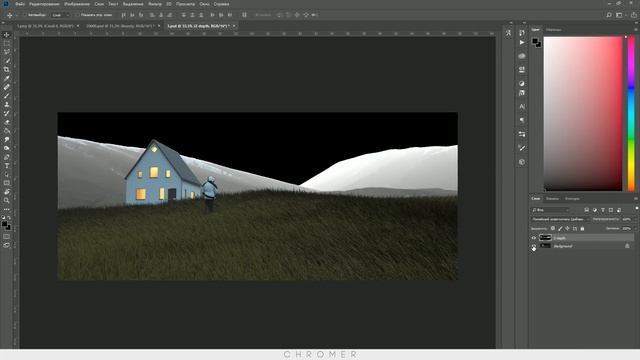Click the search icon at top right
640x360 pixels.
pos(609,15)
